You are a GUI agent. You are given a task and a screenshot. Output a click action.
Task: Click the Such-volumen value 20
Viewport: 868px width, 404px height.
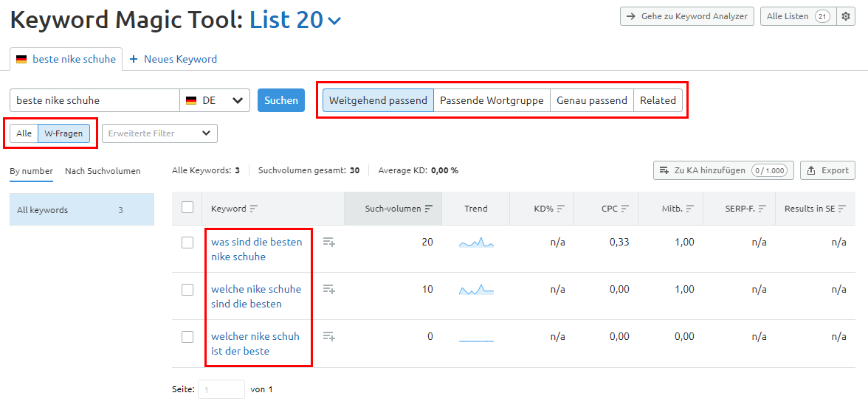tap(427, 242)
